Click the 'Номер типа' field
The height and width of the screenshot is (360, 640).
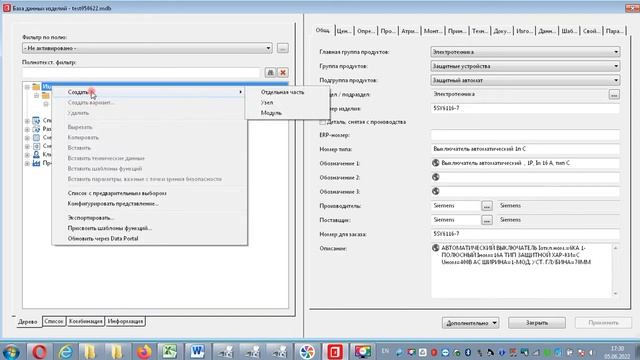point(525,149)
